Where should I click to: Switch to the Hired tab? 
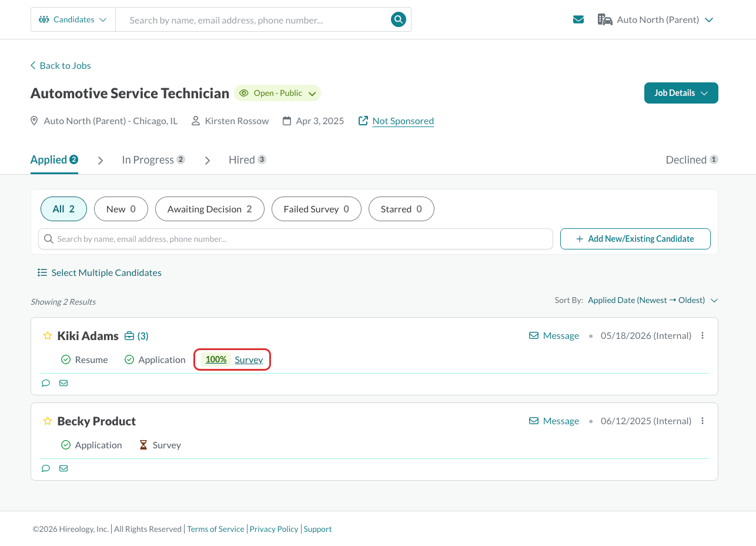(247, 159)
